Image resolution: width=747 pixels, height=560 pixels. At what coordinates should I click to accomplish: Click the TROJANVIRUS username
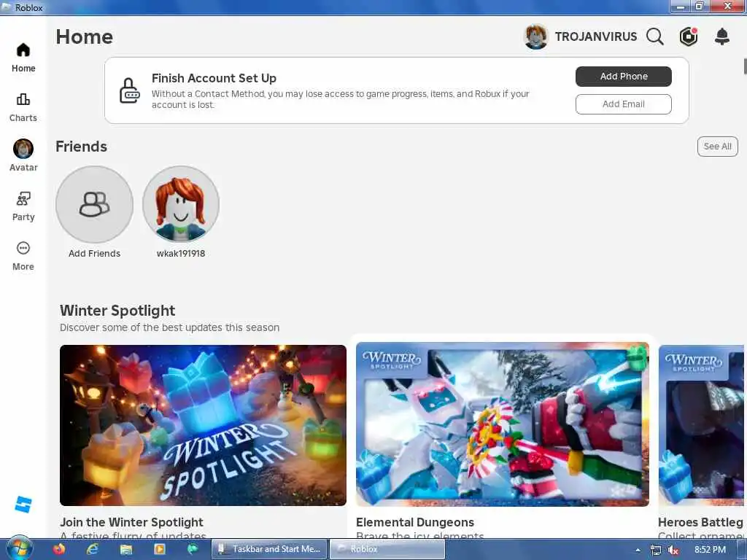595,36
